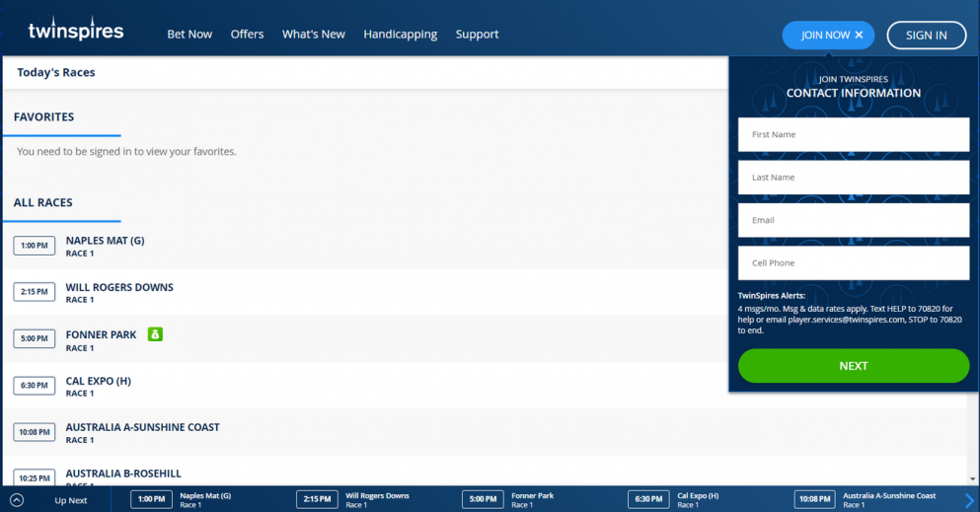
Task: Click the Up Next label
Action: [x=71, y=501]
